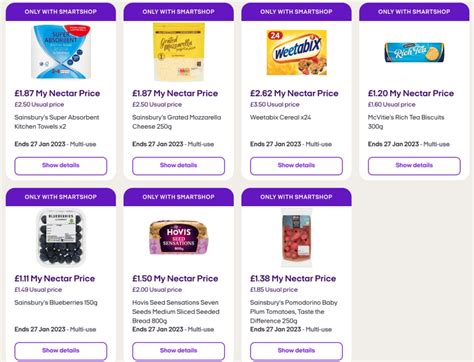Click the Weetabix box product image
This screenshot has width=474, height=362.
point(296,53)
